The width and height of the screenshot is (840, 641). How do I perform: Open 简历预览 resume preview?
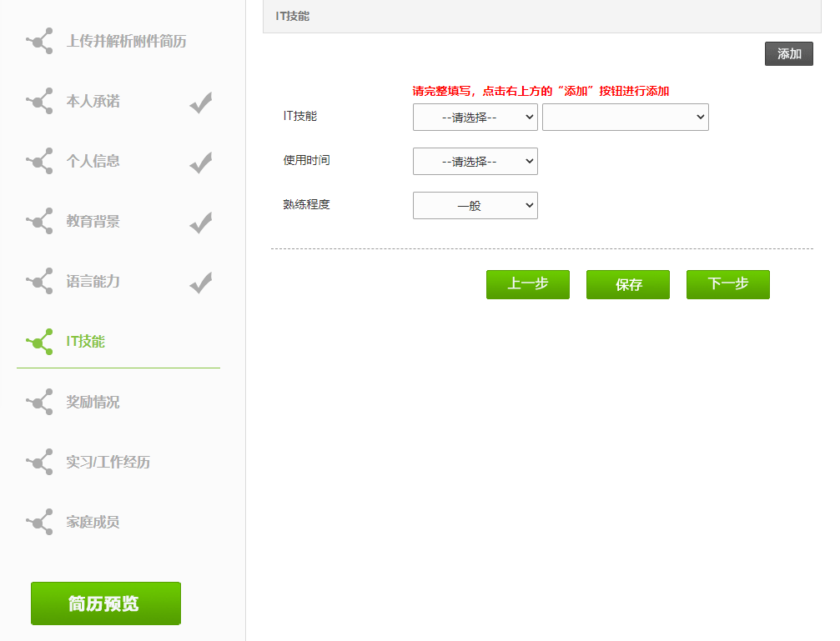pos(106,603)
